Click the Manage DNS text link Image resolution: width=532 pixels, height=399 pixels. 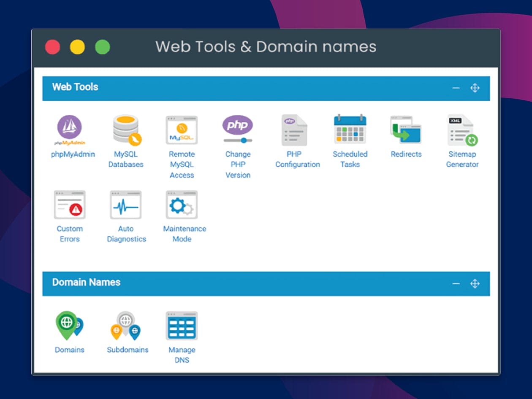click(182, 355)
